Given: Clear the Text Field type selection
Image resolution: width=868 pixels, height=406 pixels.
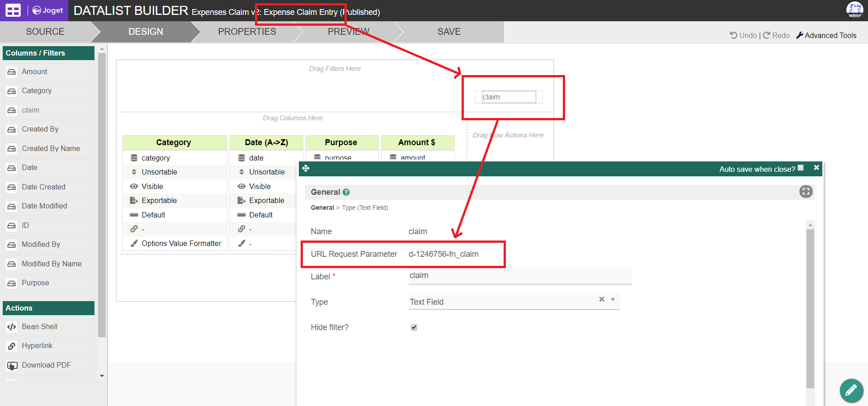Looking at the screenshot, I should [x=602, y=299].
